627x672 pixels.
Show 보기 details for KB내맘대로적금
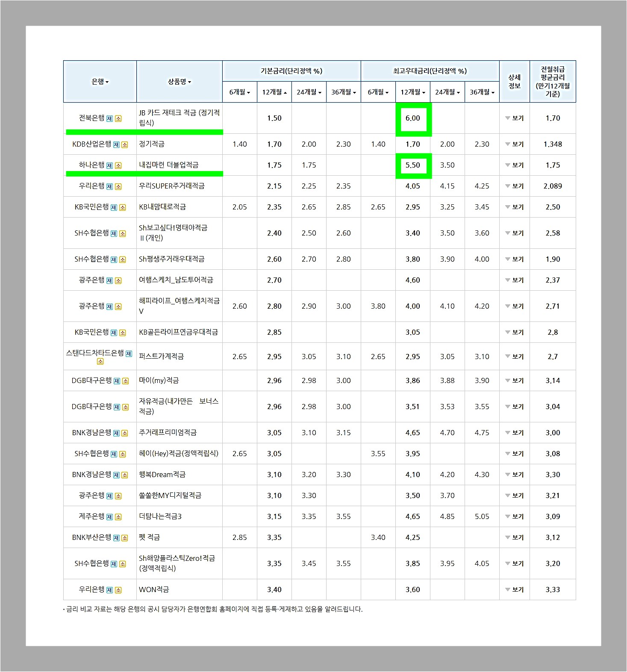(x=515, y=207)
